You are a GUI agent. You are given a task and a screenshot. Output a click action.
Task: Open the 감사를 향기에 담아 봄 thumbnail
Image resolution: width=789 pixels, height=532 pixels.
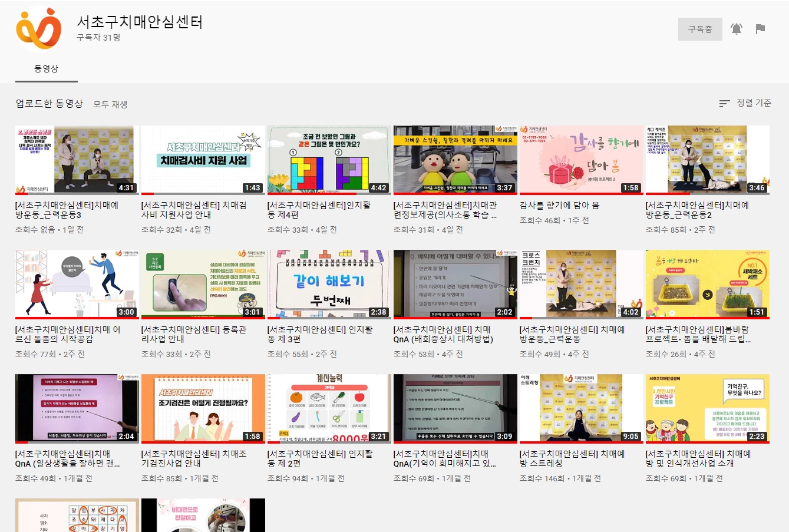pos(582,160)
